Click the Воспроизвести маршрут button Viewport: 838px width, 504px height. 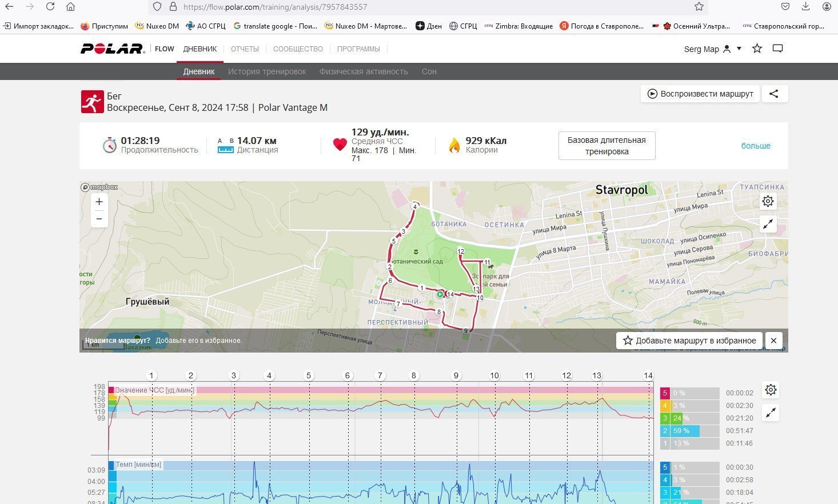pos(700,94)
